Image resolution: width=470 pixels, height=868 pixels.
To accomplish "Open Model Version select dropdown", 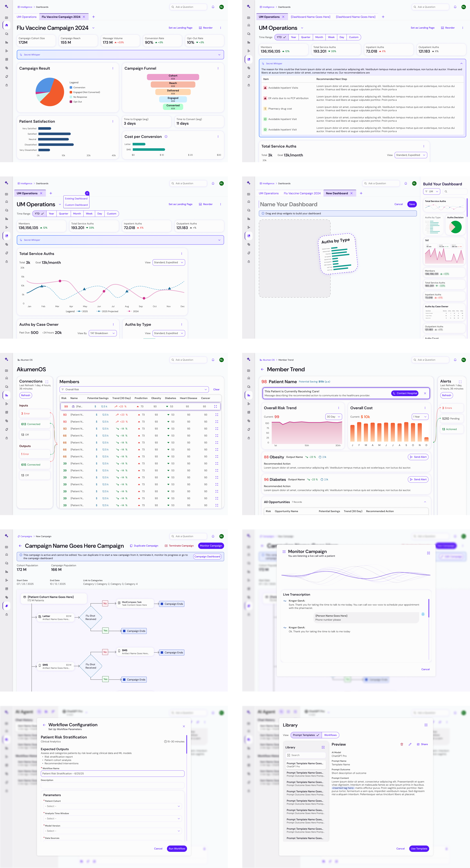I will [113, 831].
